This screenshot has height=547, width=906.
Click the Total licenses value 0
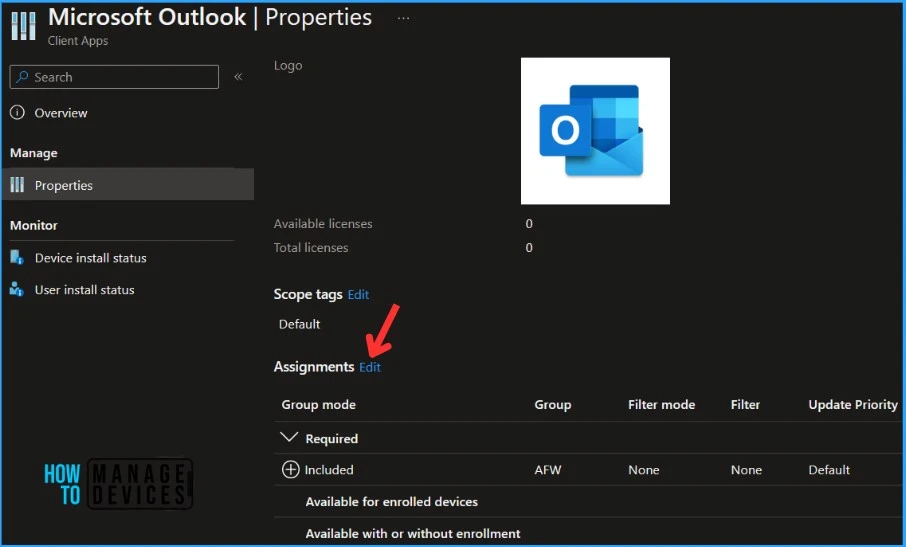[529, 247]
